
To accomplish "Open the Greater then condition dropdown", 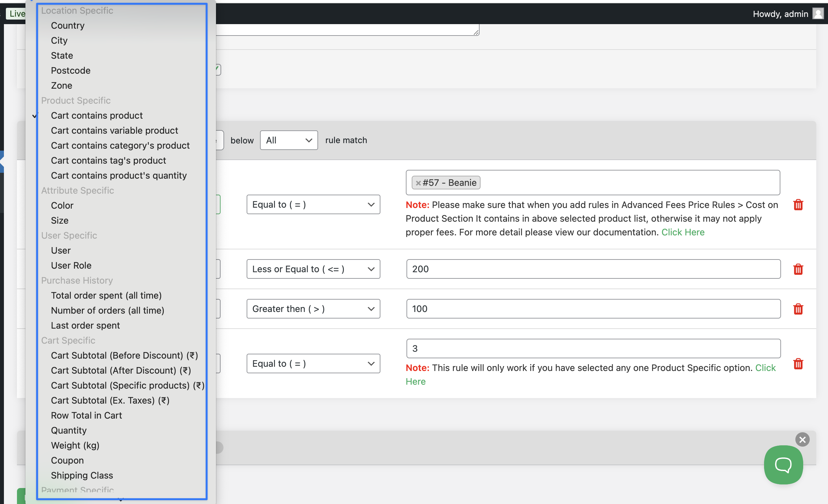I will click(x=313, y=309).
